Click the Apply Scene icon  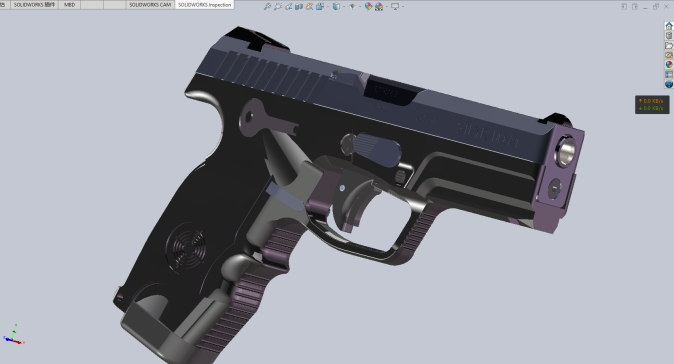click(x=379, y=6)
